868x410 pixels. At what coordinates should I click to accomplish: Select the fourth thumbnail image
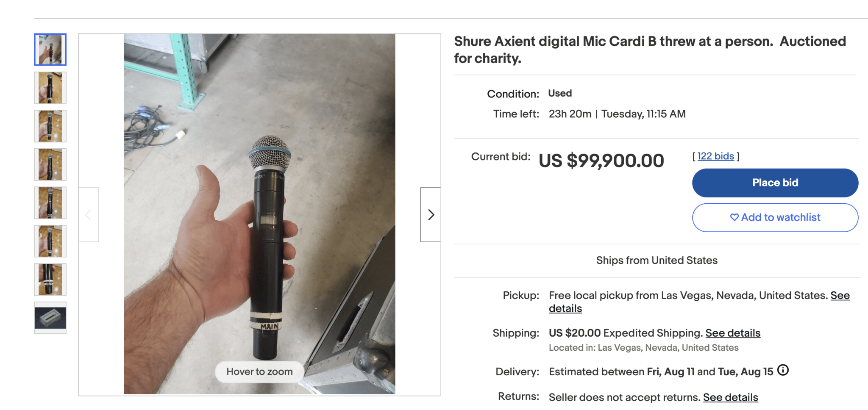pyautogui.click(x=50, y=164)
